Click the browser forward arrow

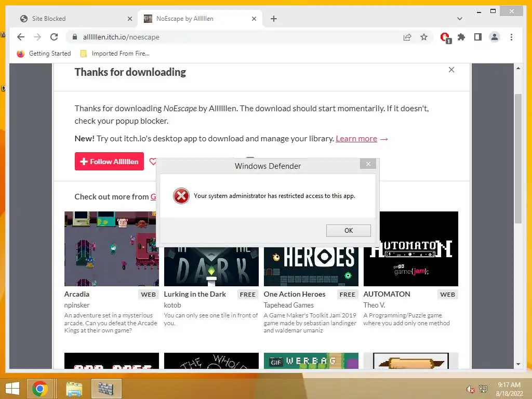click(x=37, y=37)
